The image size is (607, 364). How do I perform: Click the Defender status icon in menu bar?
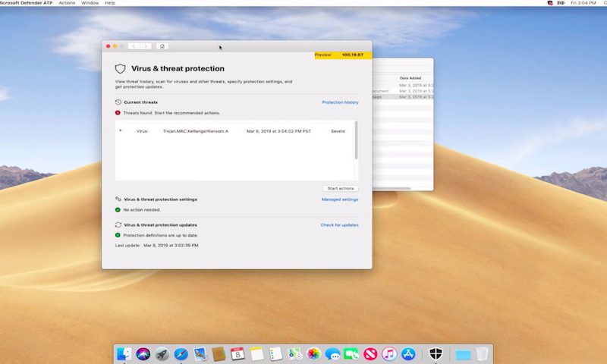pyautogui.click(x=550, y=3)
